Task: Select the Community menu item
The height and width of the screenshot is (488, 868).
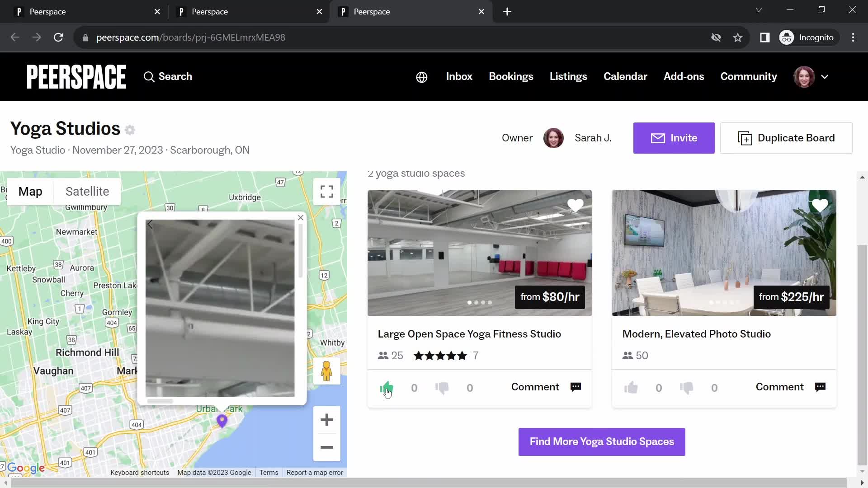Action: coord(749,77)
